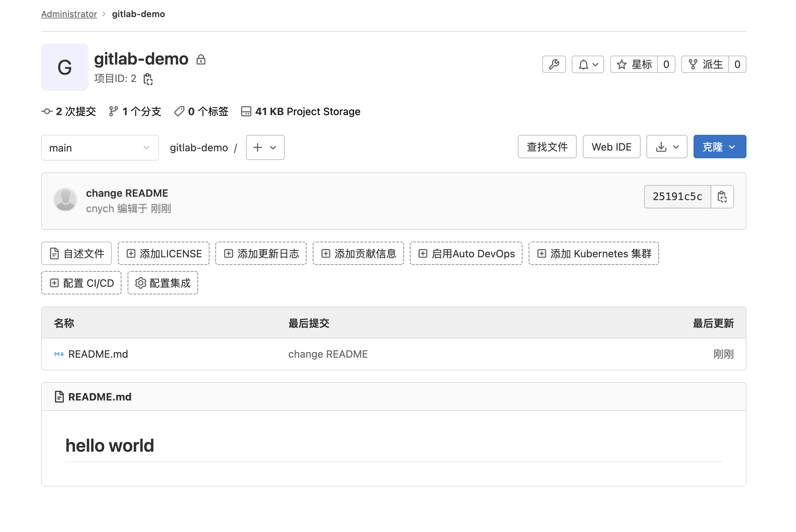View the 2 次提交 commits
The width and height of the screenshot is (796, 532).
69,111
